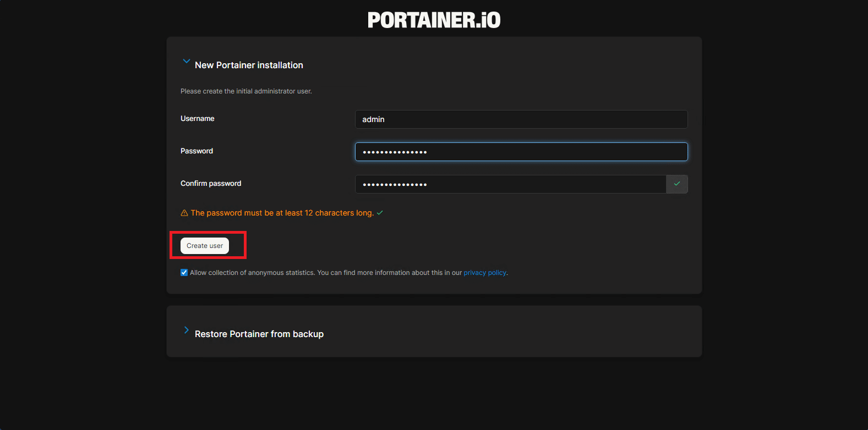Disable anonymous statistics collection checkbox
Image resolution: width=868 pixels, height=430 pixels.
(184, 273)
